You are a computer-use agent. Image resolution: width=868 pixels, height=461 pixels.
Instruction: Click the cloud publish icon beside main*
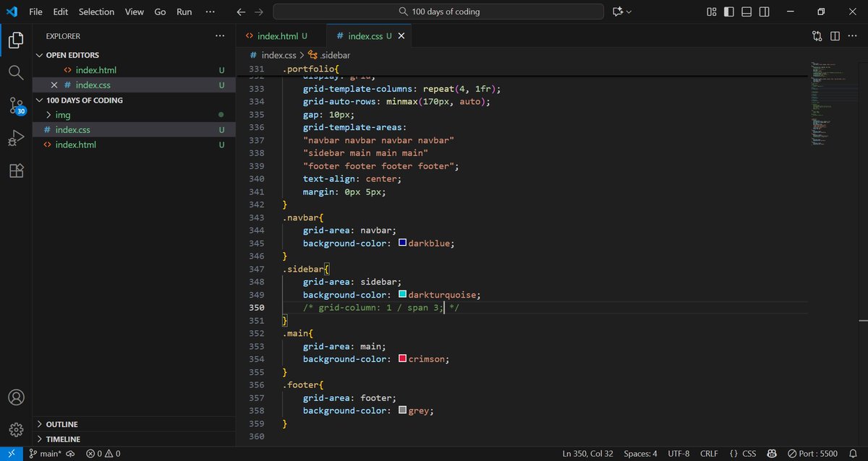70,454
